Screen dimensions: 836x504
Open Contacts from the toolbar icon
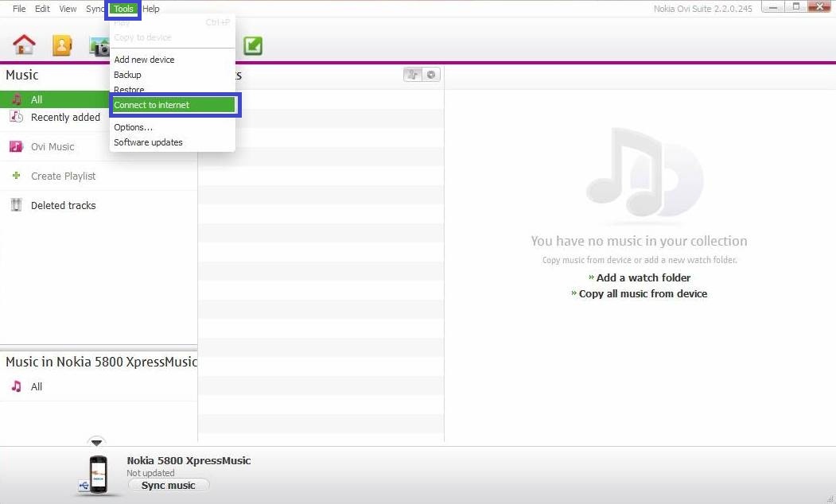point(62,46)
